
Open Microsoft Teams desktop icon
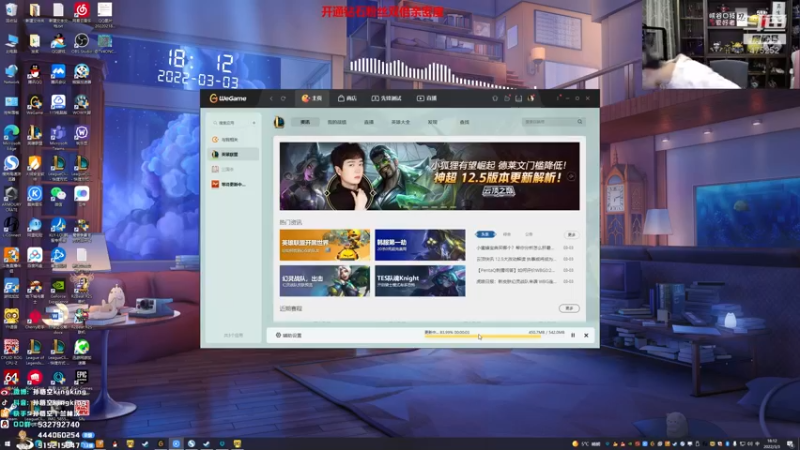point(58,136)
